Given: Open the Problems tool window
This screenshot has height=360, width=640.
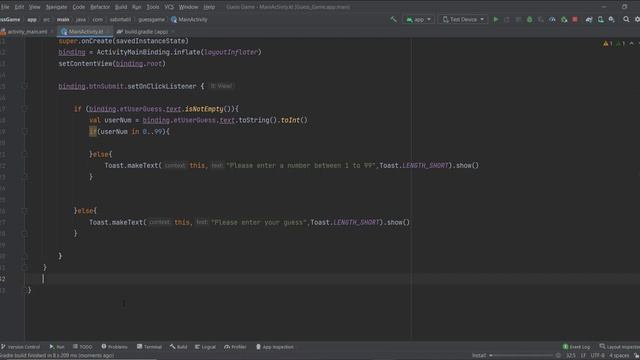Looking at the screenshot, I should [115, 347].
